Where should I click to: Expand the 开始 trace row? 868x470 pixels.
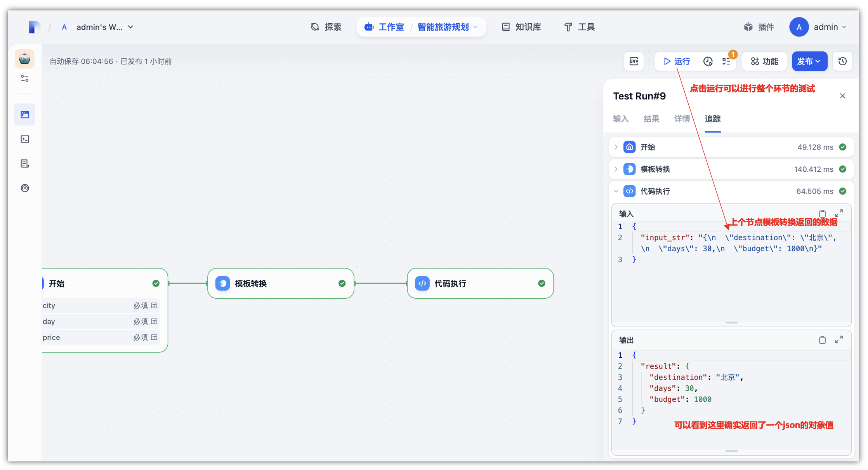coord(616,147)
